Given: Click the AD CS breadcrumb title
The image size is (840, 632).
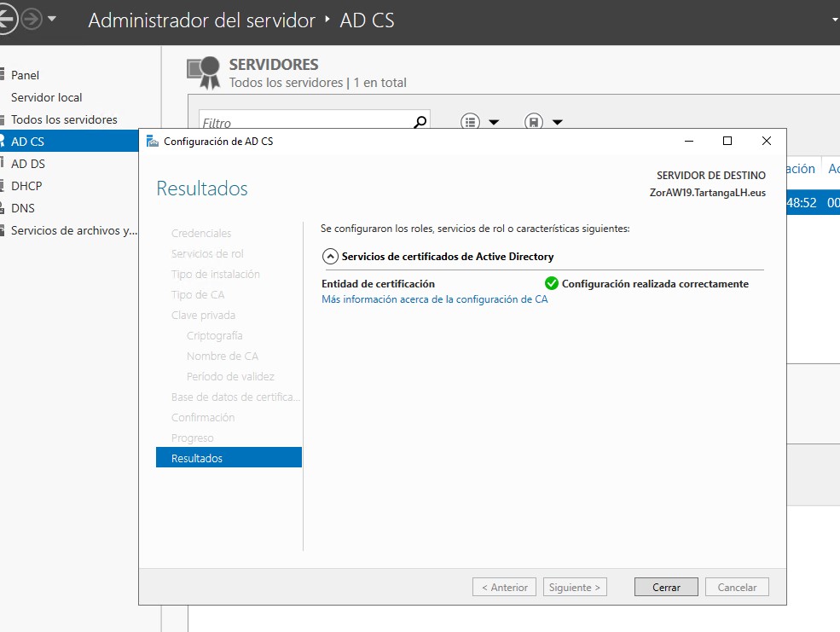Looking at the screenshot, I should [367, 20].
